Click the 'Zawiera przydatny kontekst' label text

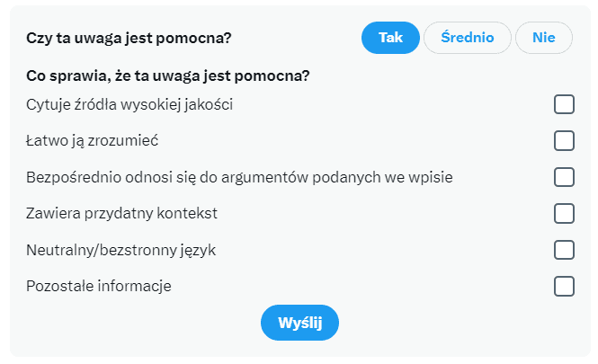click(x=121, y=213)
